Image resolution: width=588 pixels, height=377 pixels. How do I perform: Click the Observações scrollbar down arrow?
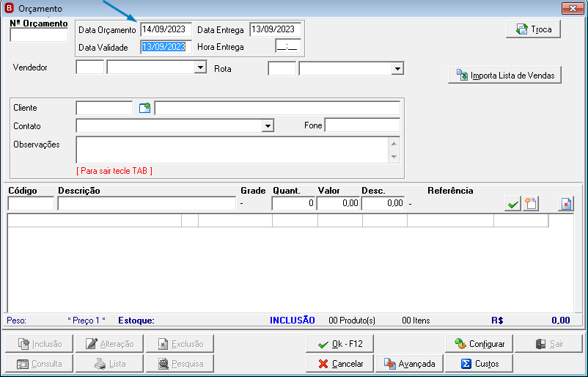tap(394, 156)
